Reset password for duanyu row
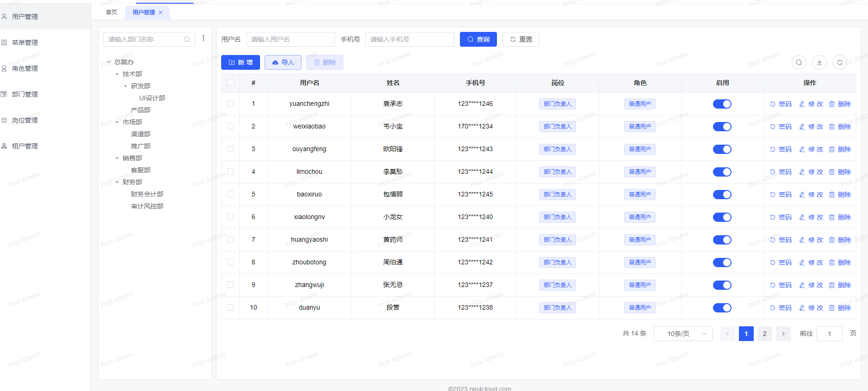The image size is (868, 391). point(781,308)
